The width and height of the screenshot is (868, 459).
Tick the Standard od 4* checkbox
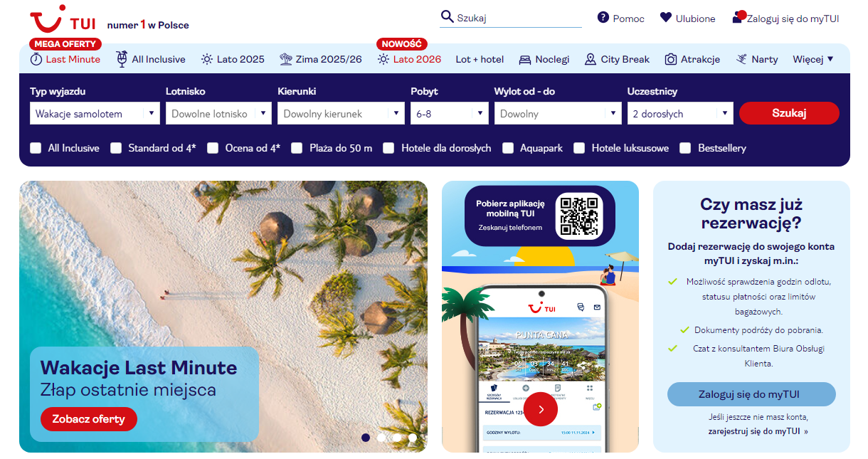(x=115, y=148)
